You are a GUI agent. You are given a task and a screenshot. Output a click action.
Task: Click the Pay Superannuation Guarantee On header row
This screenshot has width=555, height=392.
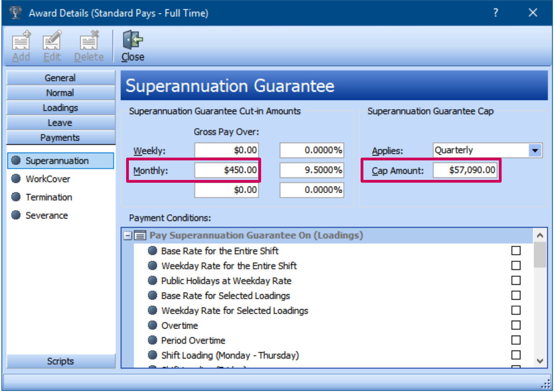[x=327, y=235]
